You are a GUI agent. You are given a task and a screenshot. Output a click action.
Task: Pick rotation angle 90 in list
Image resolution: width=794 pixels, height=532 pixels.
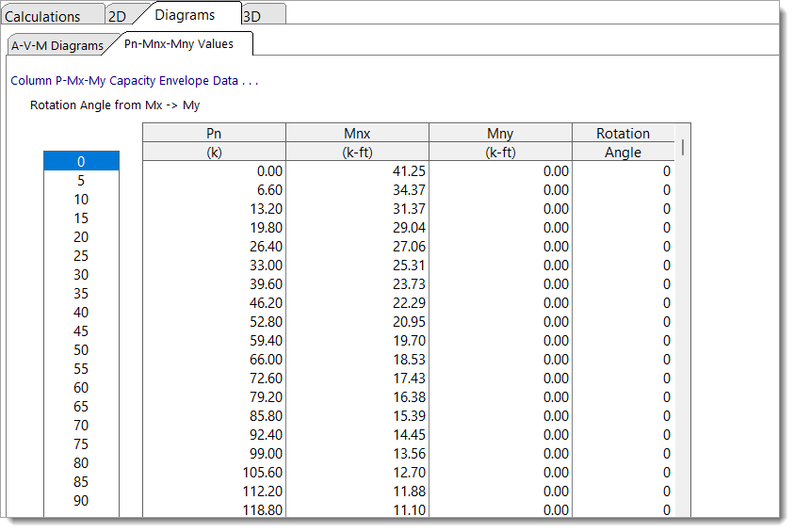pyautogui.click(x=81, y=500)
